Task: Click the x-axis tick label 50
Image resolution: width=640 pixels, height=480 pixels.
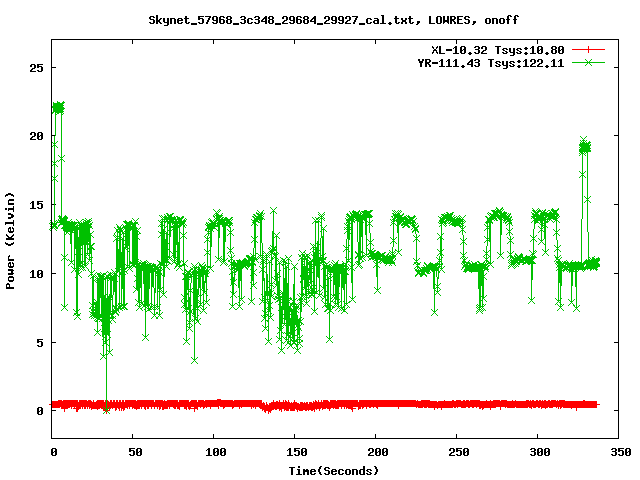Action: tap(135, 452)
